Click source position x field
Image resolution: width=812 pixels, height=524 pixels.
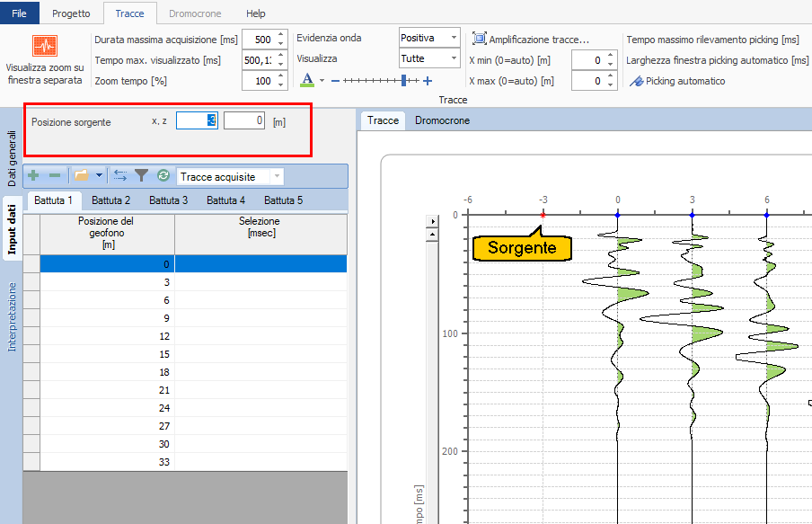[x=197, y=120]
